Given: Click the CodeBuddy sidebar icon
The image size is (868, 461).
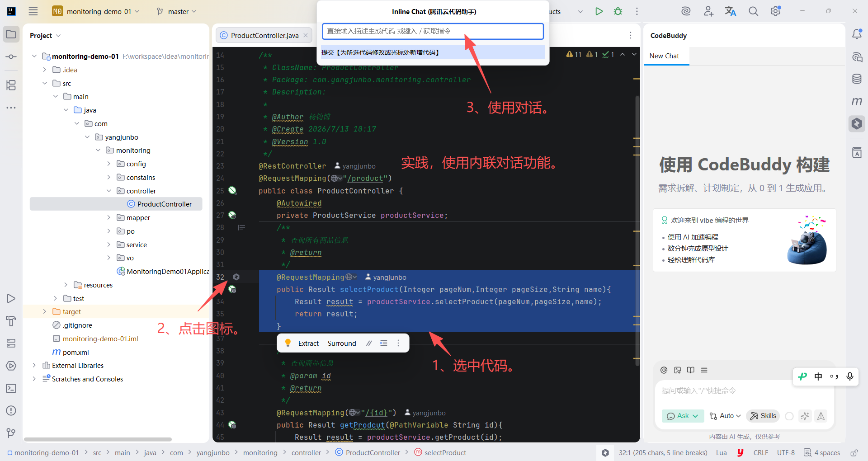Looking at the screenshot, I should 857,124.
